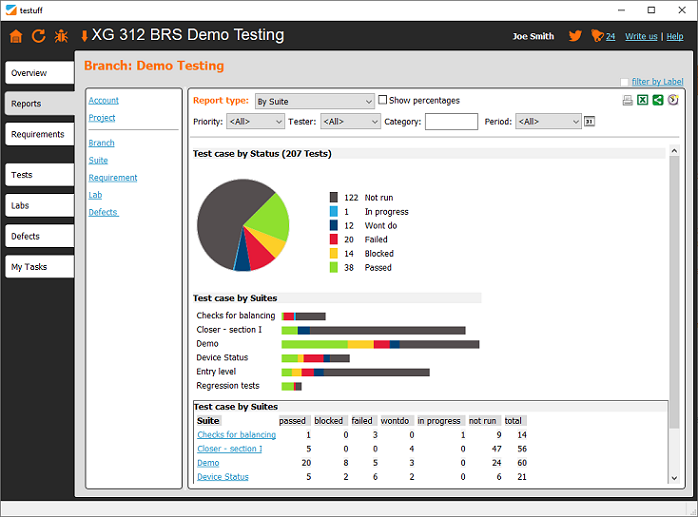Enable the Show percentages checkbox
The image size is (698, 517).
(x=382, y=100)
